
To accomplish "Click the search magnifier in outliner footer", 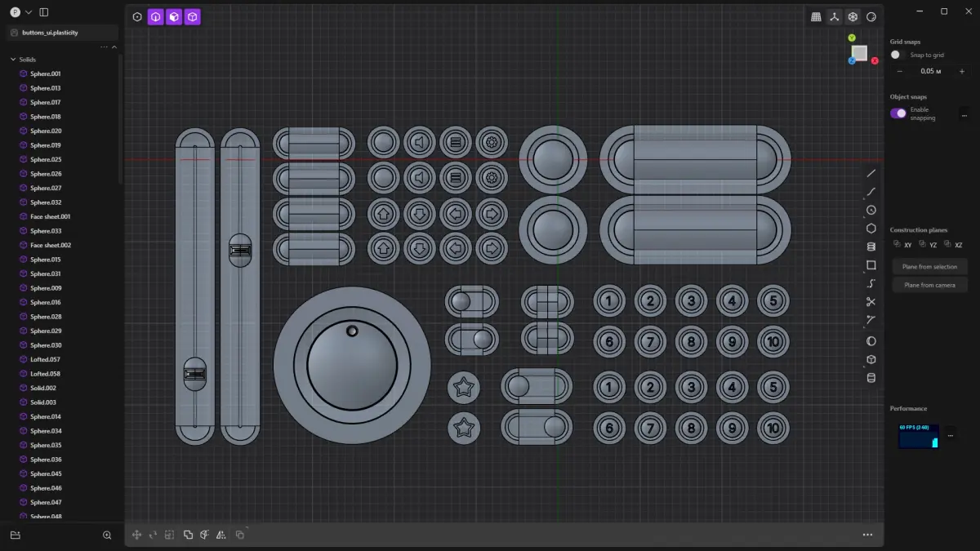I will tap(107, 535).
